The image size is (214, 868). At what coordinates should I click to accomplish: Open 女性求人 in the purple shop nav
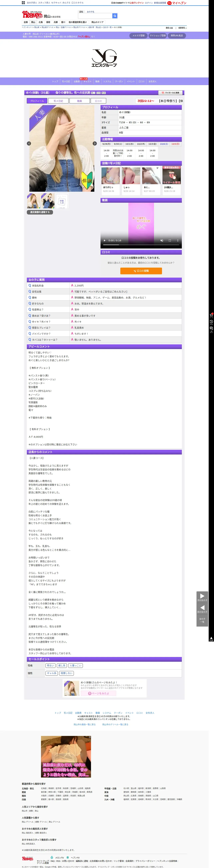click(153, 82)
